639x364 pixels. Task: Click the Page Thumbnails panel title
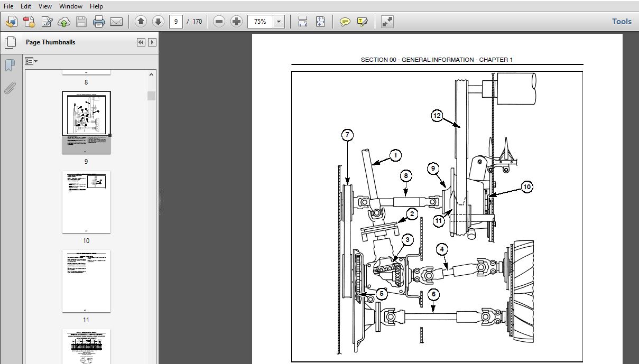(x=50, y=42)
